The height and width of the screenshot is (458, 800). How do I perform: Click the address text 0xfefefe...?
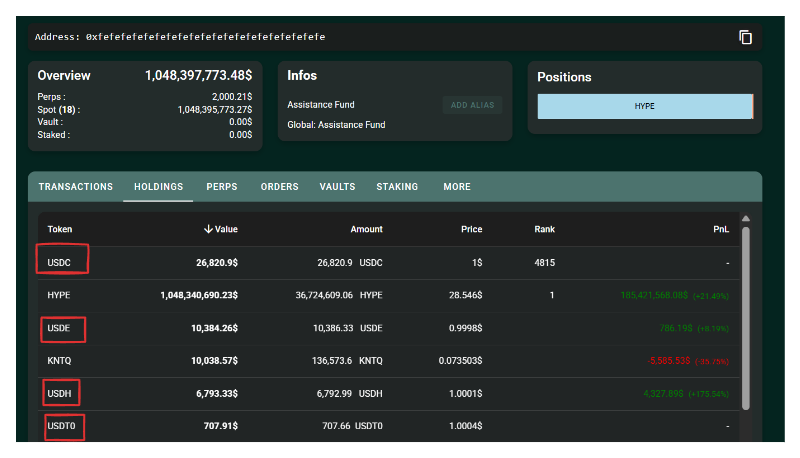point(206,37)
